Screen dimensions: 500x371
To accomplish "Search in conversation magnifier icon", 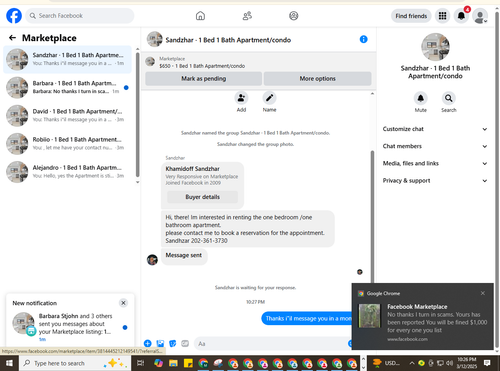I will point(449,98).
